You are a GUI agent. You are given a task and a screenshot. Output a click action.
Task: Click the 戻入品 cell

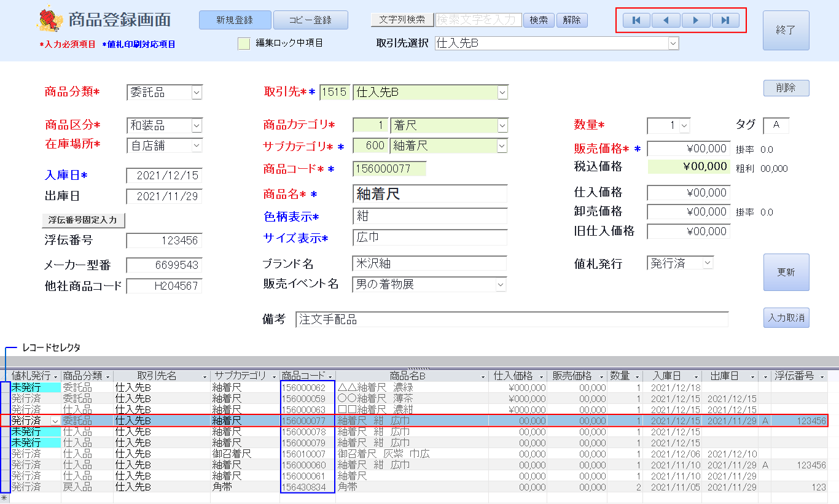pos(87,487)
